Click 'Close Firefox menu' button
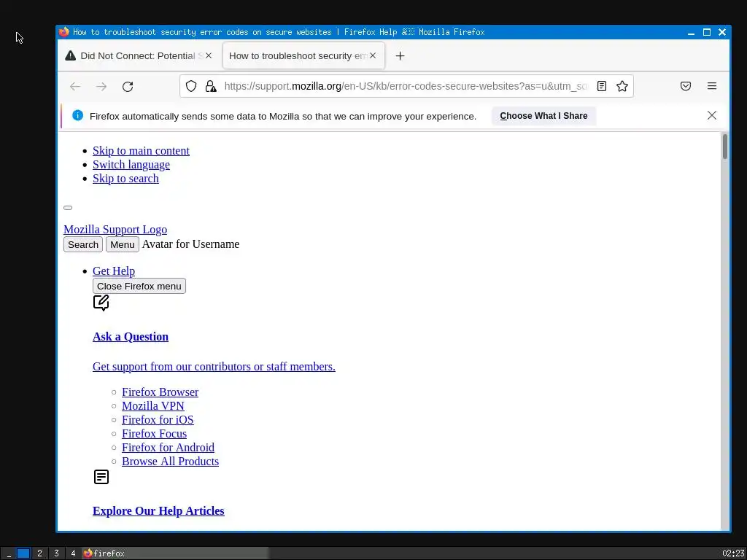This screenshot has width=747, height=560. point(139,286)
